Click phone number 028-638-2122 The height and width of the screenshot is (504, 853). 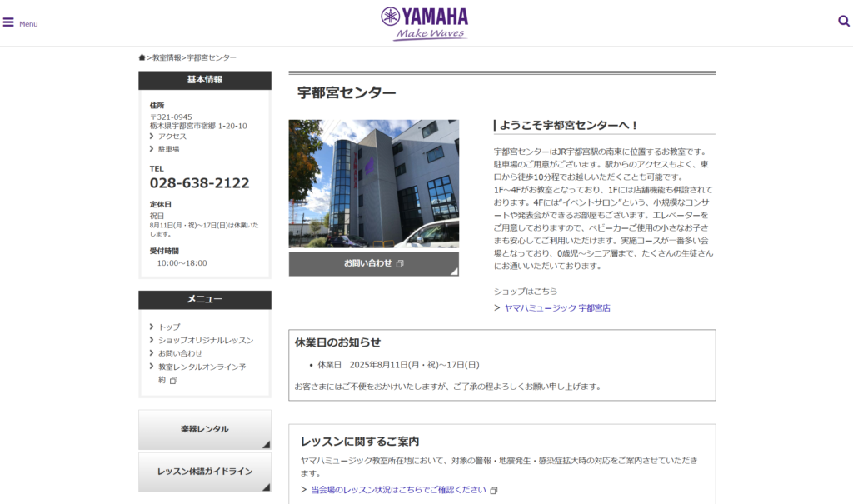pyautogui.click(x=199, y=183)
